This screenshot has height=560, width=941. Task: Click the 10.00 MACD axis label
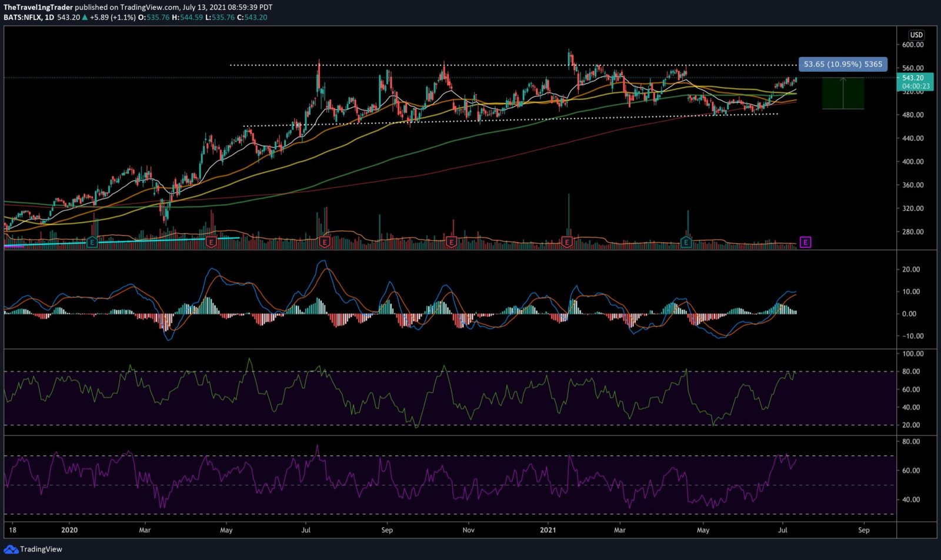click(911, 292)
